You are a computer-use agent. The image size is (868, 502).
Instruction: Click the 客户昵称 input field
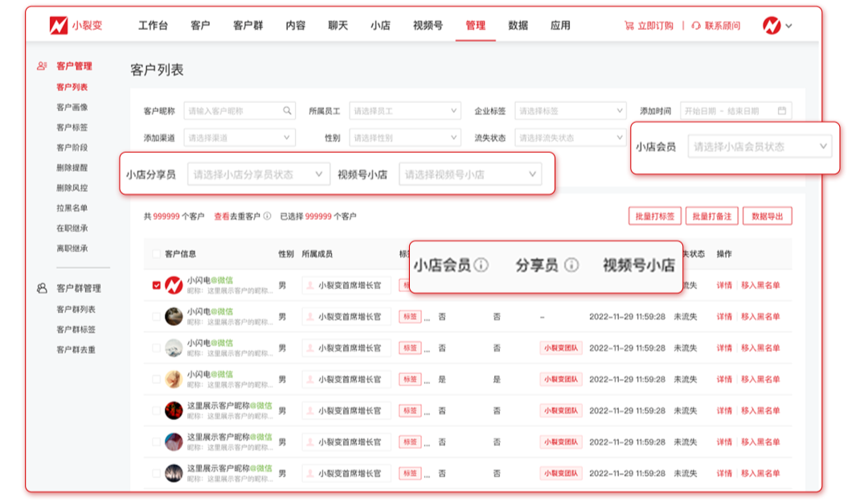[x=232, y=111]
